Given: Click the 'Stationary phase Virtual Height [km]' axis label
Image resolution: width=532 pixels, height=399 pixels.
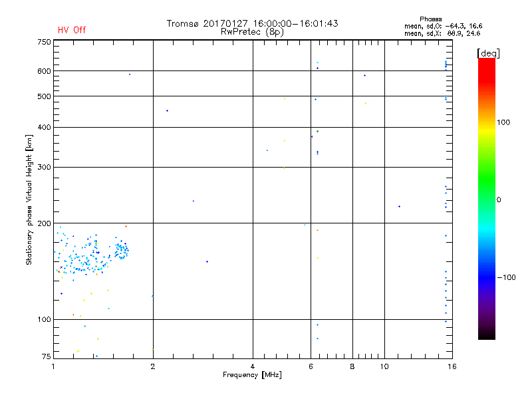Looking at the screenshot, I should pyautogui.click(x=29, y=200).
